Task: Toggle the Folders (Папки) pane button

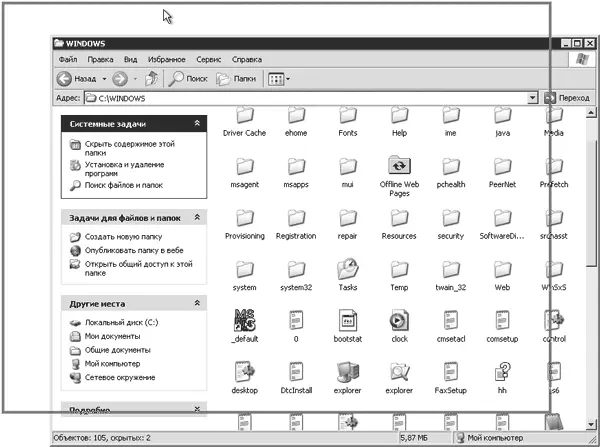Action: pyautogui.click(x=237, y=78)
